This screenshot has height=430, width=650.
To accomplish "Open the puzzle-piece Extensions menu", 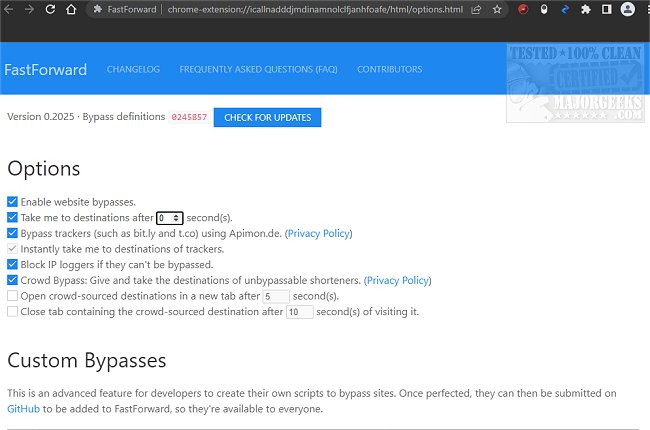I will coord(586,9).
